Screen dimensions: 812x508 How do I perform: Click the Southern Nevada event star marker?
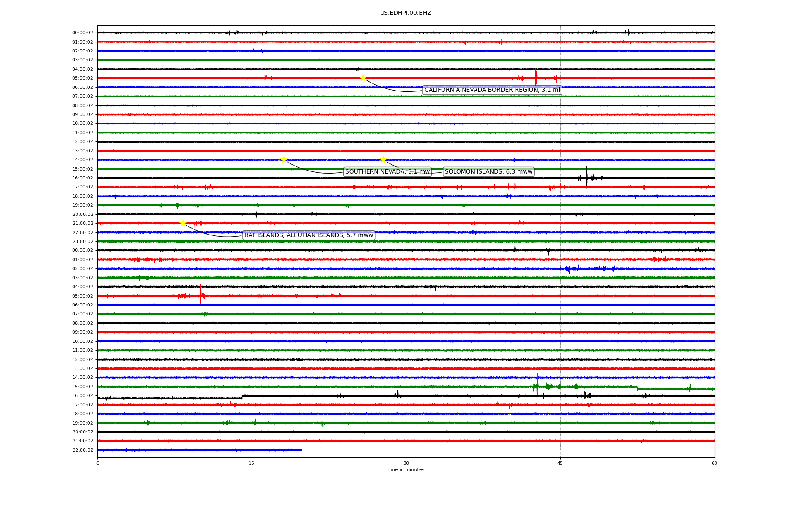(x=284, y=160)
